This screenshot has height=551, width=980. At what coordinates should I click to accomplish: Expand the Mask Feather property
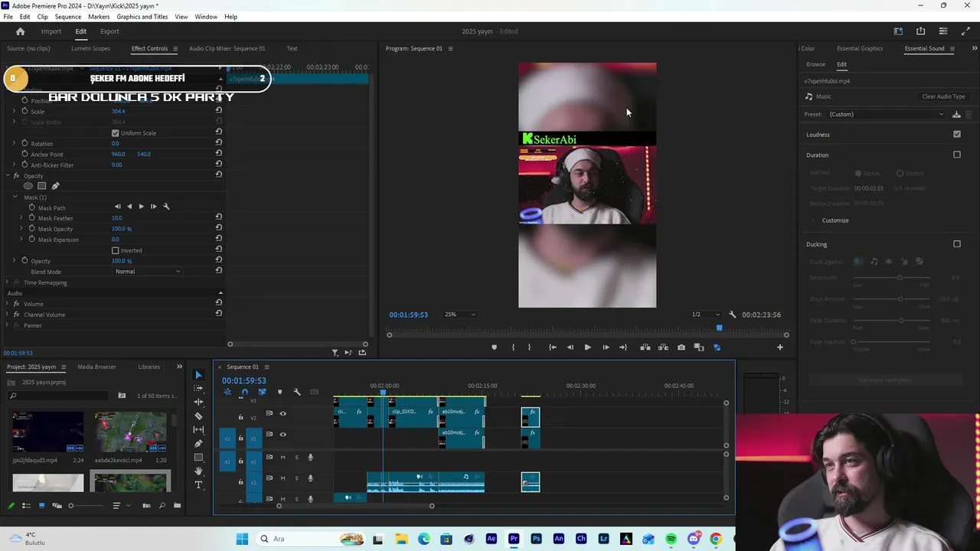[21, 218]
